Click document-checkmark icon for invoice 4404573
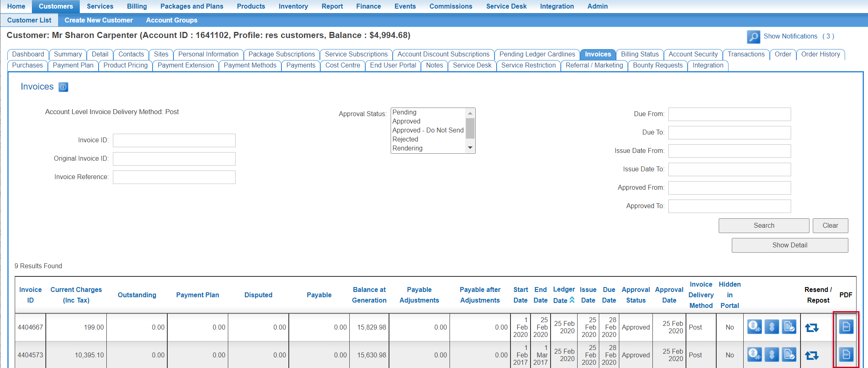868x368 pixels. click(x=789, y=355)
